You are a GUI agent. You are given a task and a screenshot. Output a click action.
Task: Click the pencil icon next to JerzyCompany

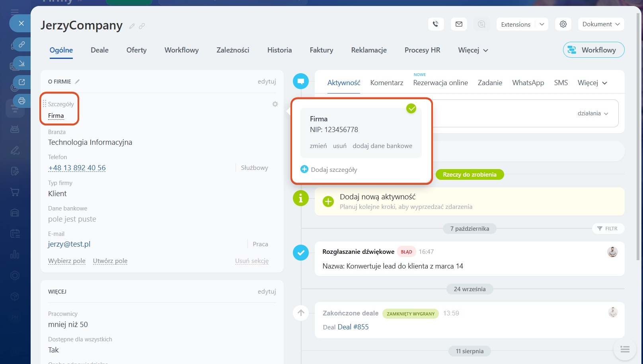click(132, 26)
